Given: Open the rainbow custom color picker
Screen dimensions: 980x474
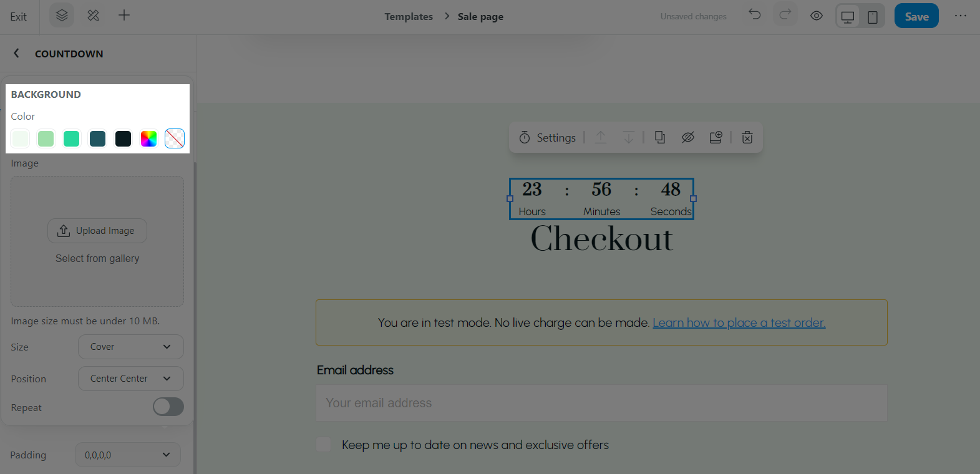Looking at the screenshot, I should pos(149,138).
